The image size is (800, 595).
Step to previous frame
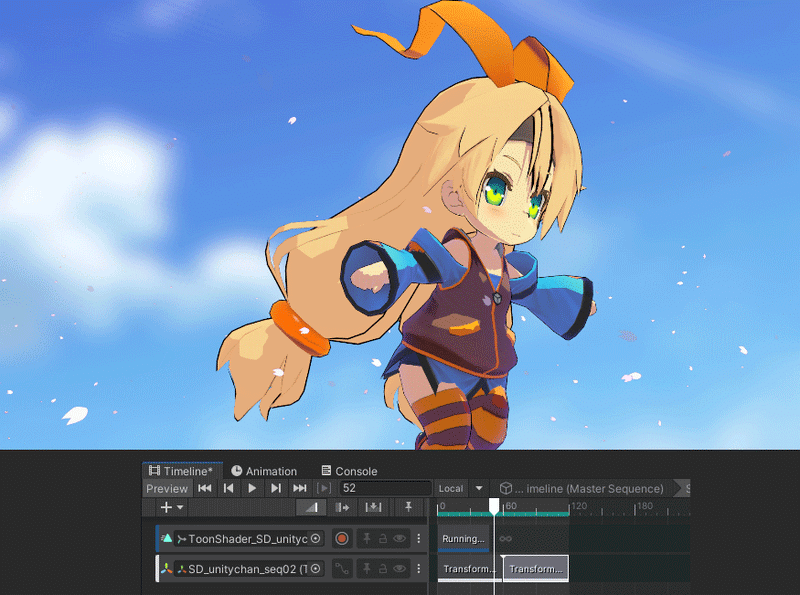point(229,488)
